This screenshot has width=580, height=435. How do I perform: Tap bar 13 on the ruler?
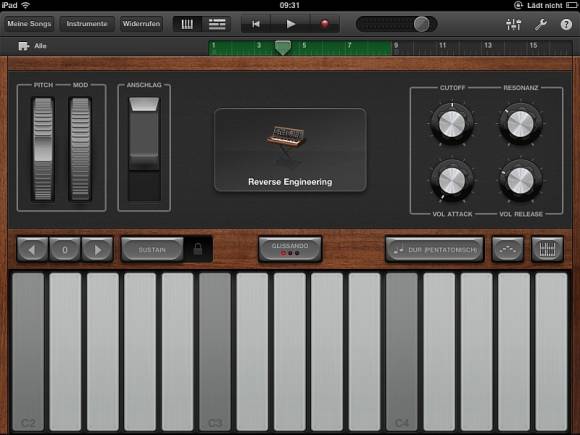click(488, 45)
